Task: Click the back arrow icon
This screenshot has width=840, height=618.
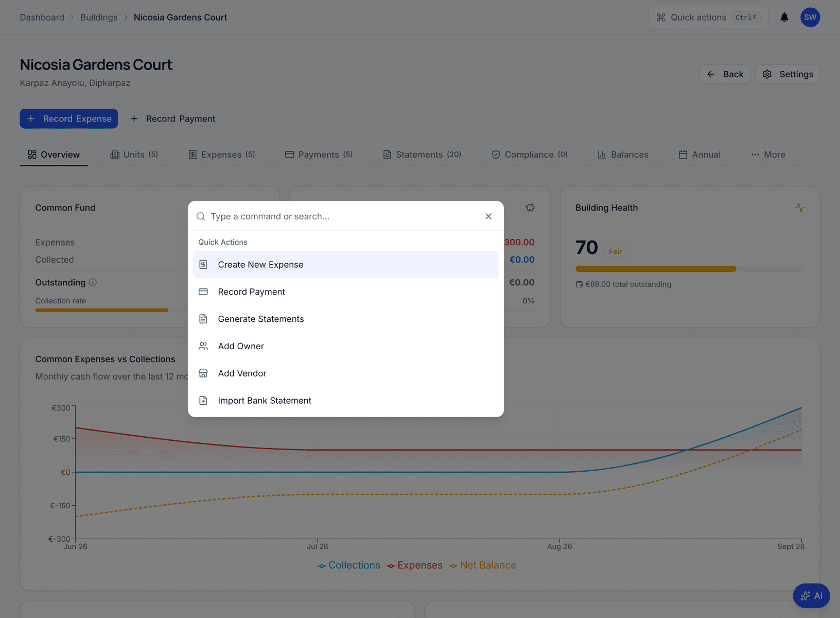Action: tap(710, 74)
